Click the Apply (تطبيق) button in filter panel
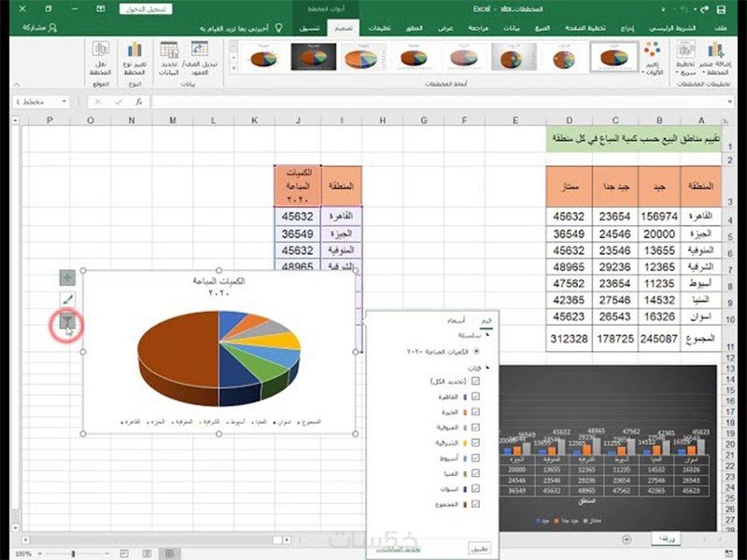Viewport: 747px width, 560px height. 479,548
